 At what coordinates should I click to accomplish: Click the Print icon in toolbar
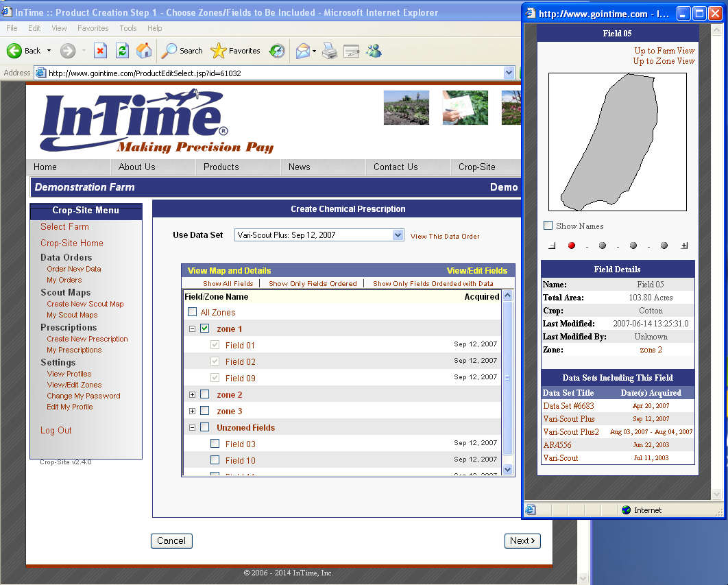[x=330, y=51]
